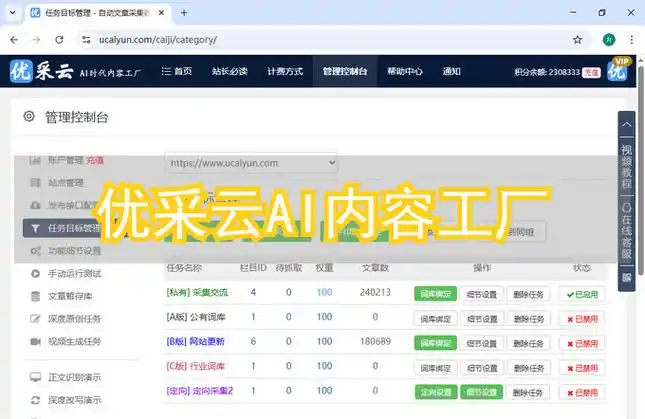Screen dimensions: 645x419
Task: Click green 词库绑定 in 网站更新 row
Action: point(435,343)
